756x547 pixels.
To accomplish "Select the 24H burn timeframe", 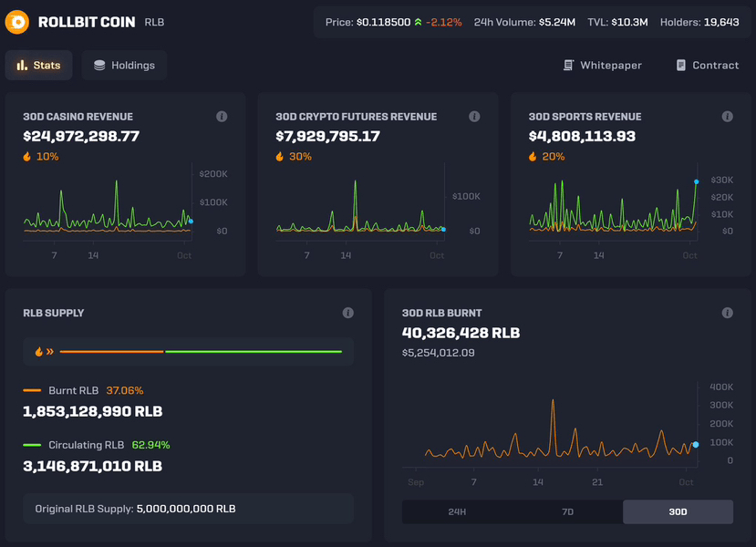I will [457, 511].
